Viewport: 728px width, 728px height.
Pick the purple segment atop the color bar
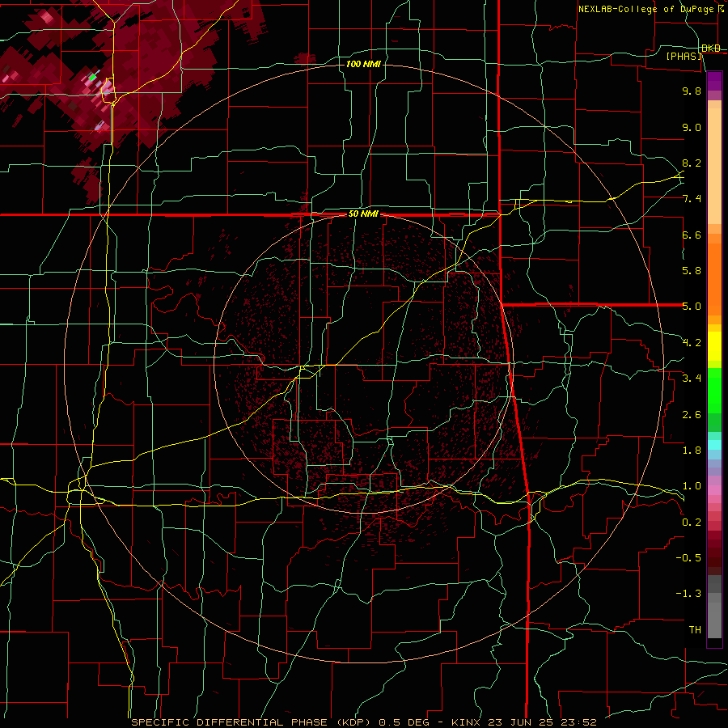tap(714, 81)
